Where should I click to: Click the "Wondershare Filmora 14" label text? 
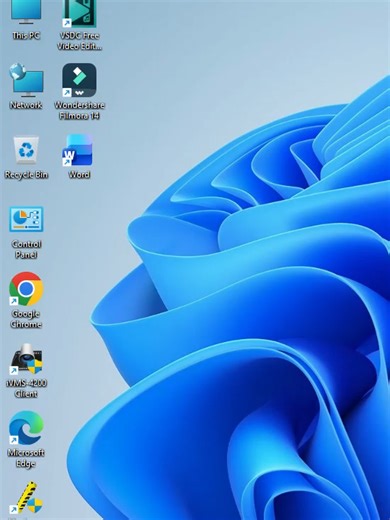pos(79,110)
